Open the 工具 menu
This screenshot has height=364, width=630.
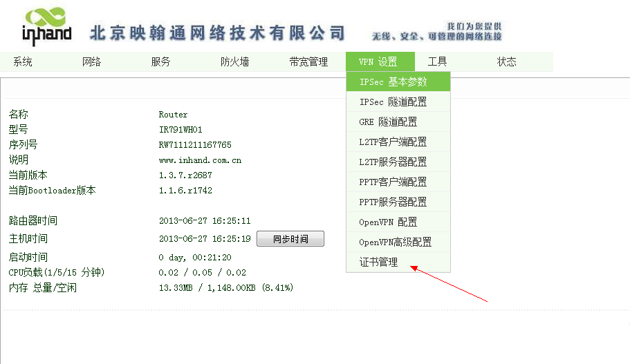tap(438, 62)
